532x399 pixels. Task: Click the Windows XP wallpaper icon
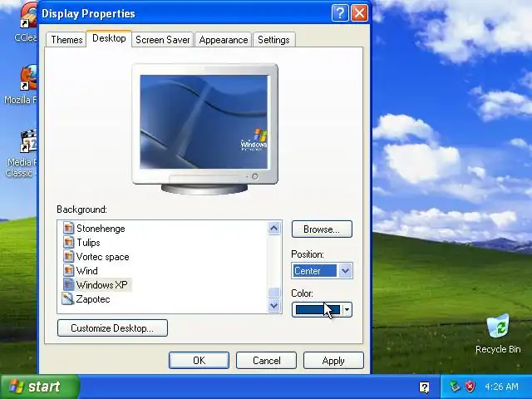(x=68, y=284)
